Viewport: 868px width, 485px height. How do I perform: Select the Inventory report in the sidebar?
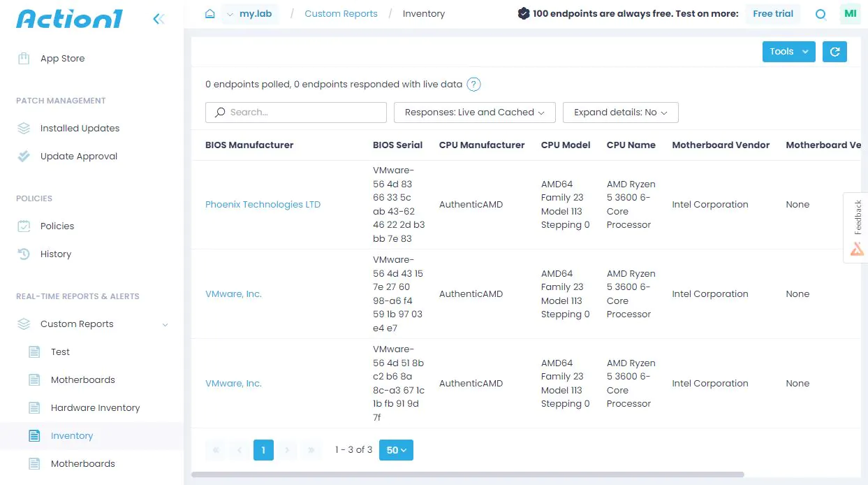click(x=72, y=436)
